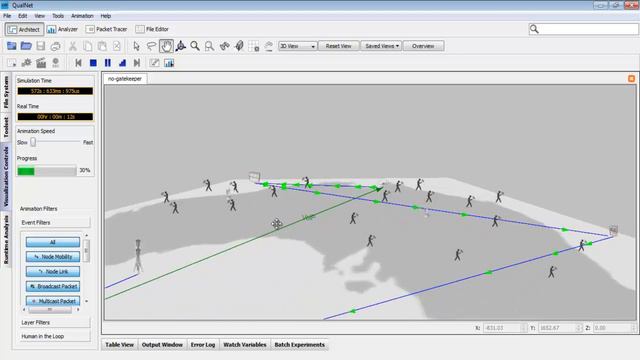Open the Toolset side tab
This screenshot has height=360, width=640.
click(6, 127)
